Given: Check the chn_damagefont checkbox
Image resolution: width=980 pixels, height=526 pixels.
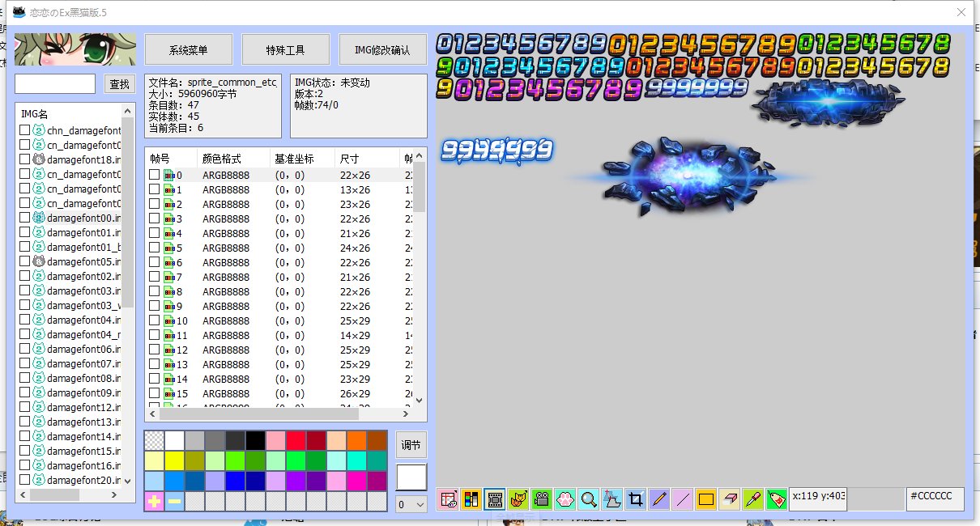Looking at the screenshot, I should coord(25,130).
